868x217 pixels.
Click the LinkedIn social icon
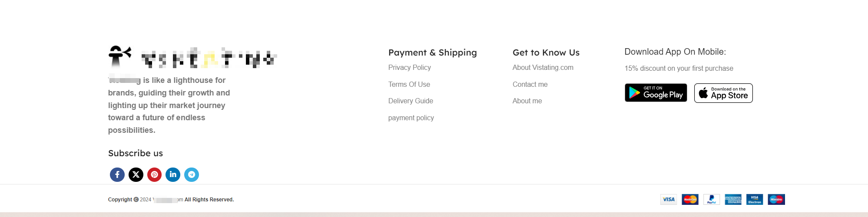173,174
